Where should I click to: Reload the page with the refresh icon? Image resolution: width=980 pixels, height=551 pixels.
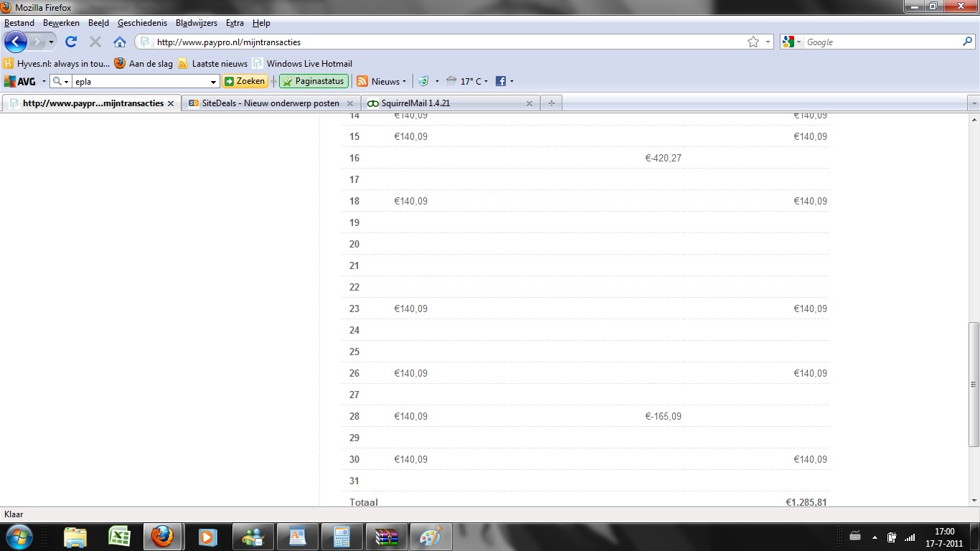pyautogui.click(x=71, y=42)
